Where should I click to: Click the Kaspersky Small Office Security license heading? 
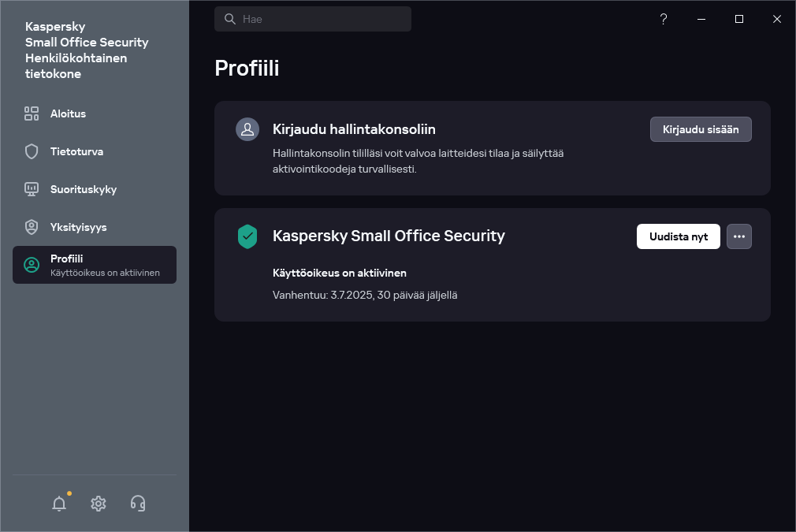pyautogui.click(x=389, y=236)
